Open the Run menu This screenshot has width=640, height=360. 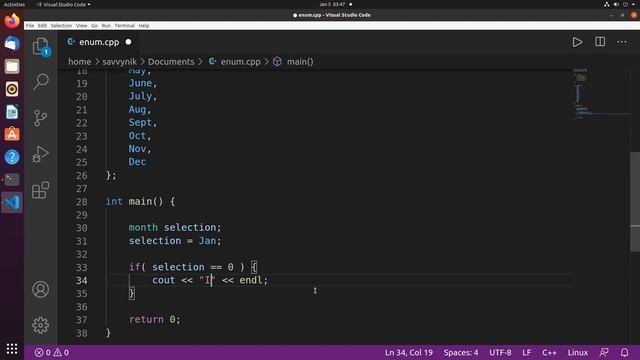pyautogui.click(x=106, y=25)
